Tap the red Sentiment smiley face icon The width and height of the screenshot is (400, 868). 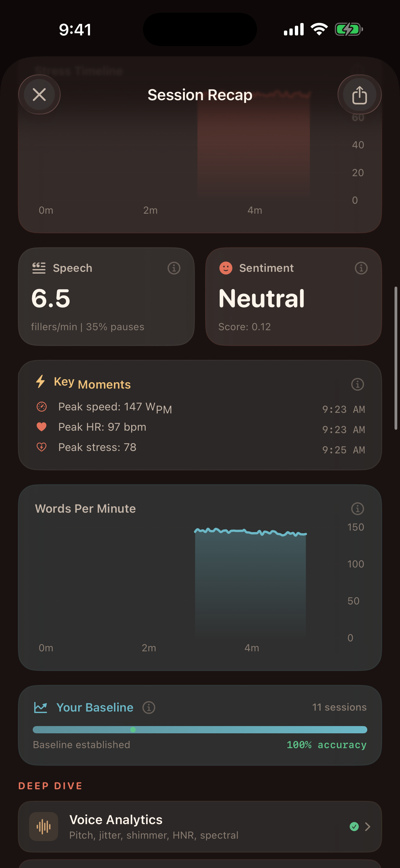coord(226,268)
